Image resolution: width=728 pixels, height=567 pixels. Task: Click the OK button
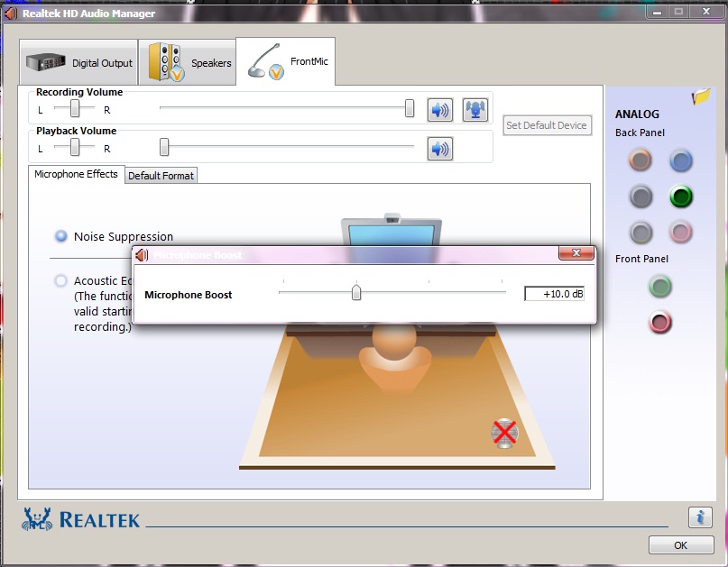(x=681, y=545)
